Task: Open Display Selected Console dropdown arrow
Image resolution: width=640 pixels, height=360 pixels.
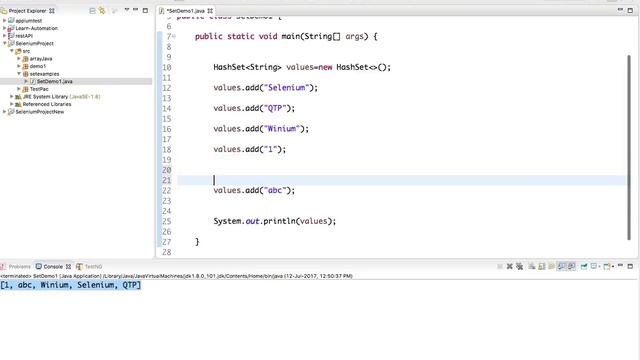Action: [x=599, y=267]
